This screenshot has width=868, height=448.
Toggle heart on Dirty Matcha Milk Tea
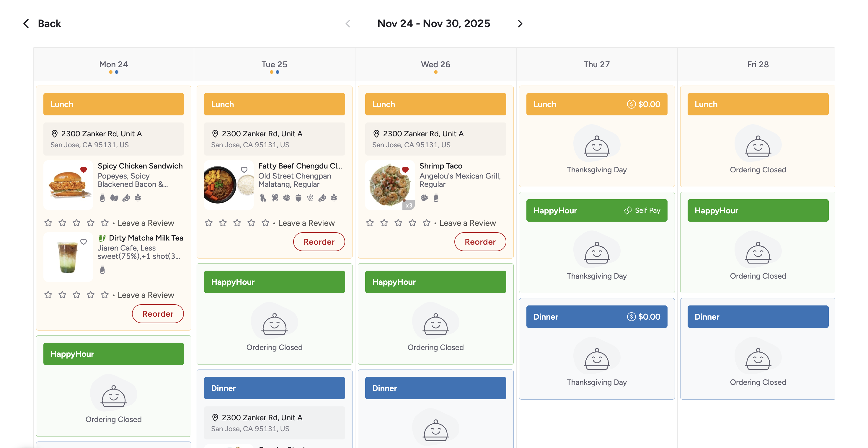pos(84,241)
